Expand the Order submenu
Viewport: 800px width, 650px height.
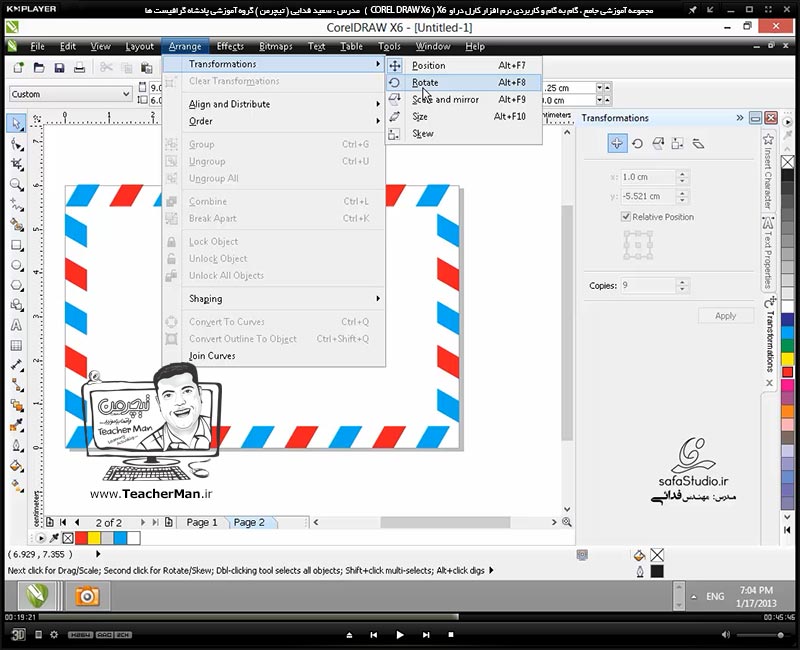(378, 121)
